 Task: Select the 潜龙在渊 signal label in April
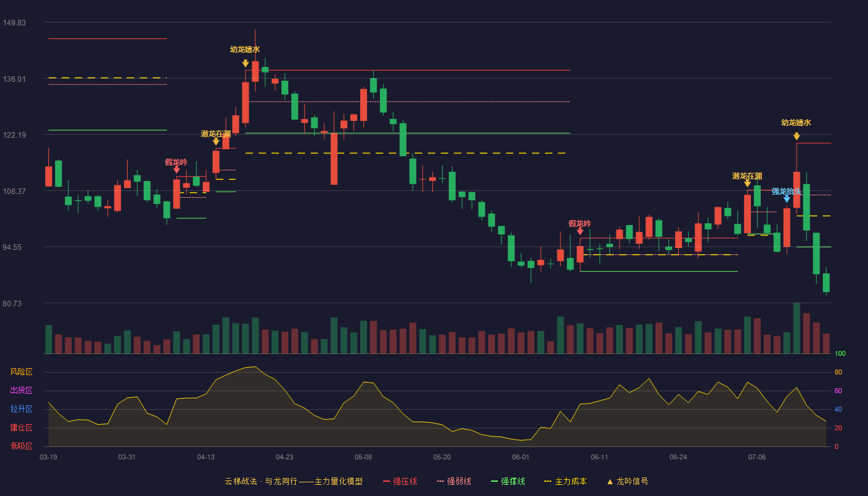(x=216, y=134)
